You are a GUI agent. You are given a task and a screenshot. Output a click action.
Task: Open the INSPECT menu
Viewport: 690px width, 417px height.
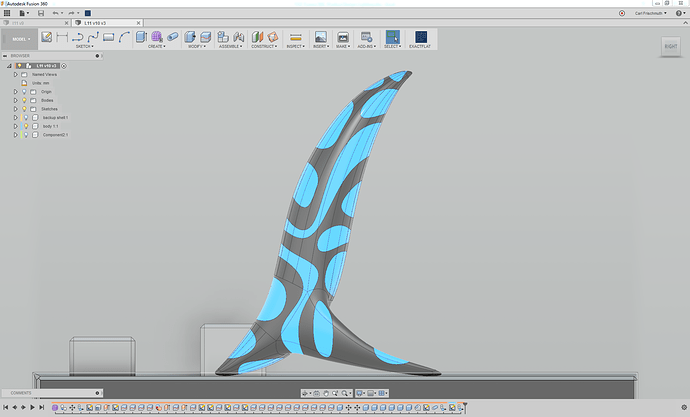[295, 46]
